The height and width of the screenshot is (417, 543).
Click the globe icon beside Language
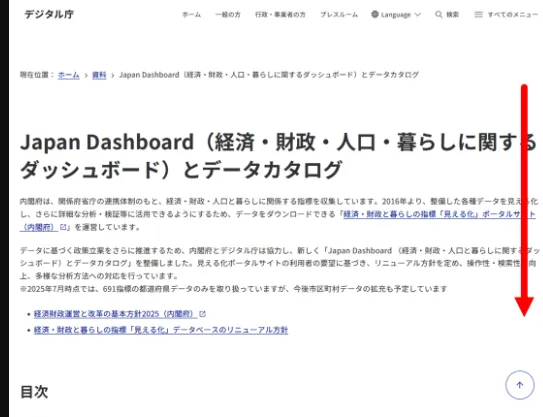375,14
